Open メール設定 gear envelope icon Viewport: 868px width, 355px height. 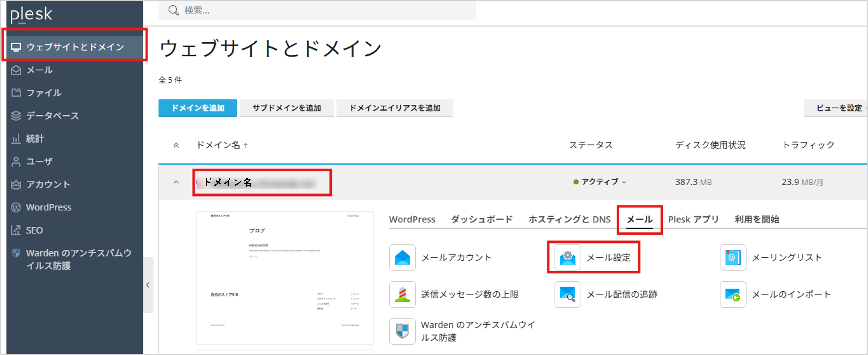point(568,258)
